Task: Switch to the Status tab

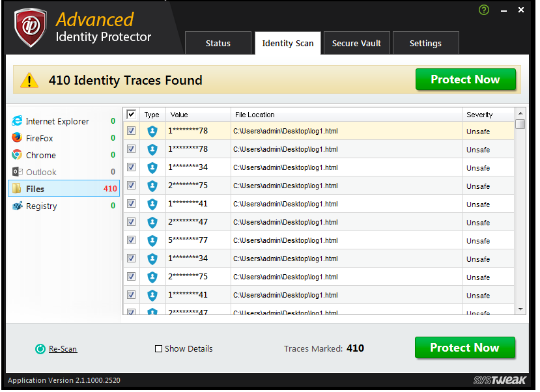Action: pos(218,44)
